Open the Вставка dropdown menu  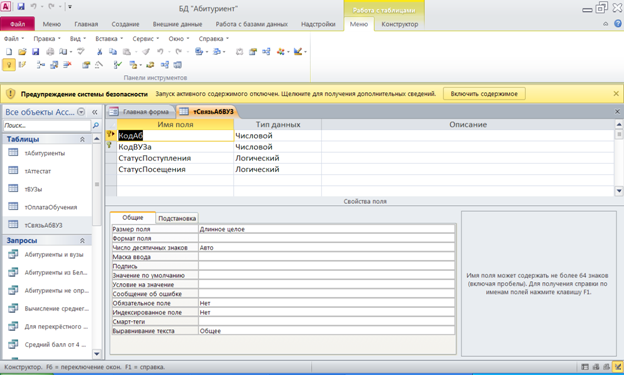109,39
